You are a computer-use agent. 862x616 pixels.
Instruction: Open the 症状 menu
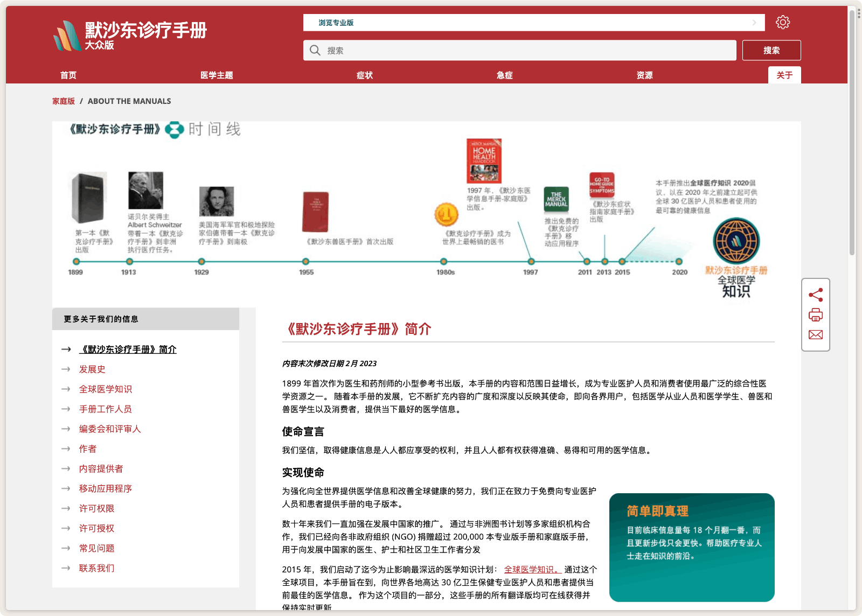pos(365,75)
